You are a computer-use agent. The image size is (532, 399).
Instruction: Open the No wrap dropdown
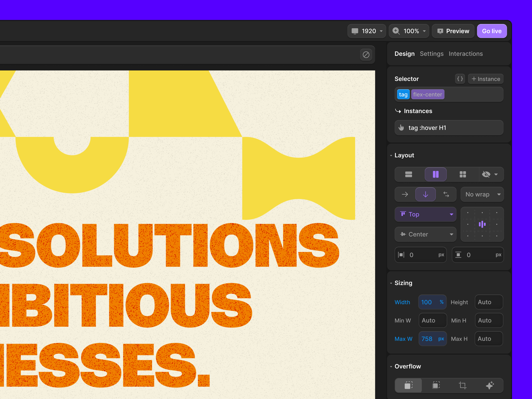pos(482,194)
